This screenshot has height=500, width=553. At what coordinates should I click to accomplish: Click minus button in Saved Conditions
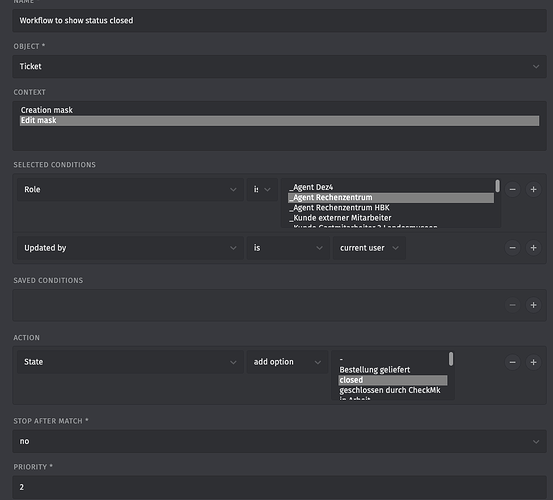pos(512,305)
